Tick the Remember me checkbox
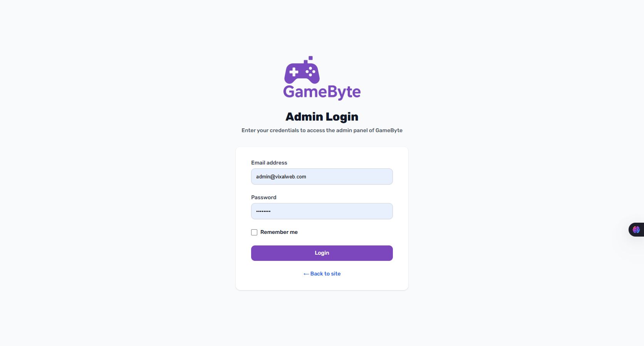This screenshot has height=346, width=644. tap(254, 232)
